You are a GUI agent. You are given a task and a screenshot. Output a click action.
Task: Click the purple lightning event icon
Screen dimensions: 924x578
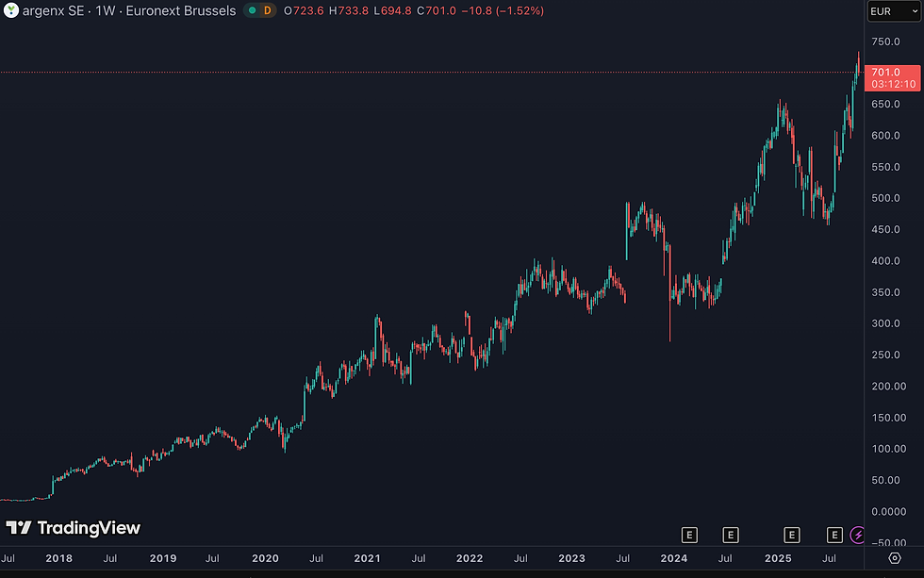click(857, 535)
